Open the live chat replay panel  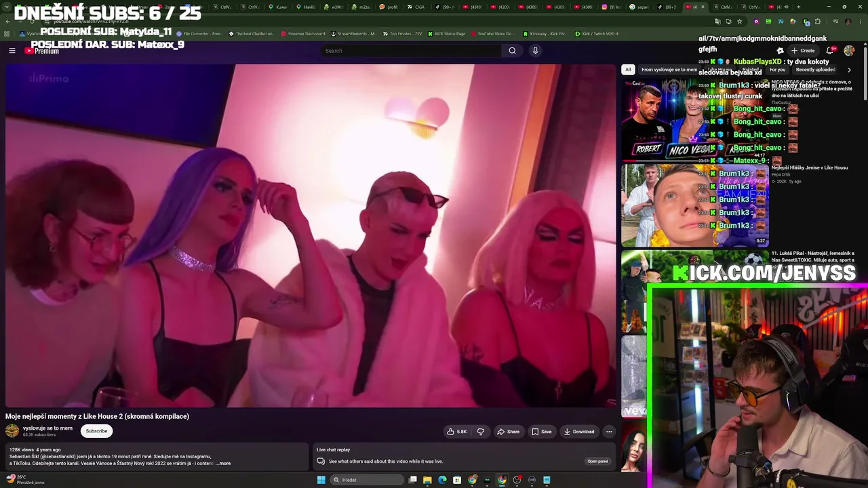tap(597, 462)
